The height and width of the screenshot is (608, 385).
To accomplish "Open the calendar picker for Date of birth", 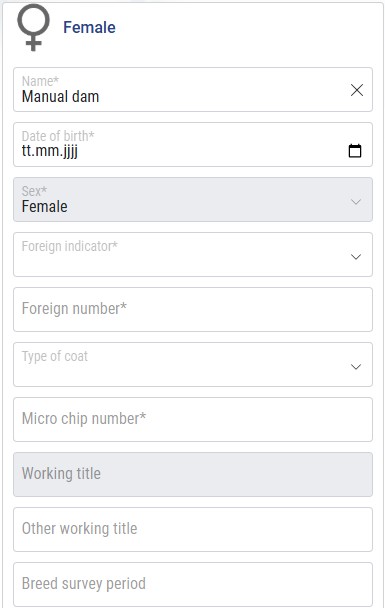I will 355,150.
